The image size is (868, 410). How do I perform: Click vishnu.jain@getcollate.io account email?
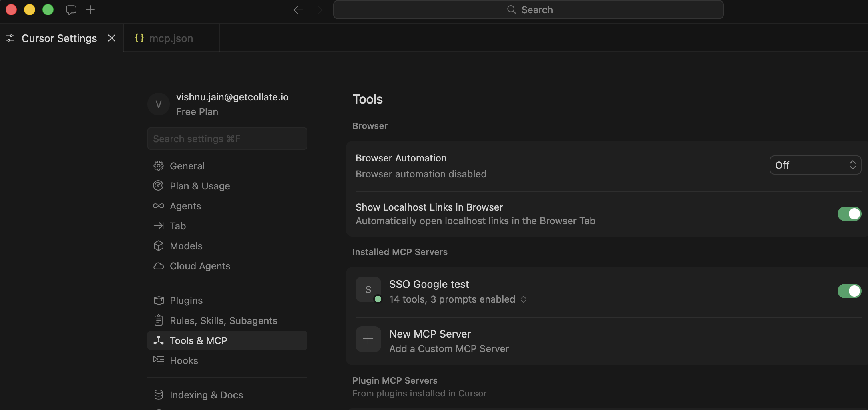click(232, 97)
